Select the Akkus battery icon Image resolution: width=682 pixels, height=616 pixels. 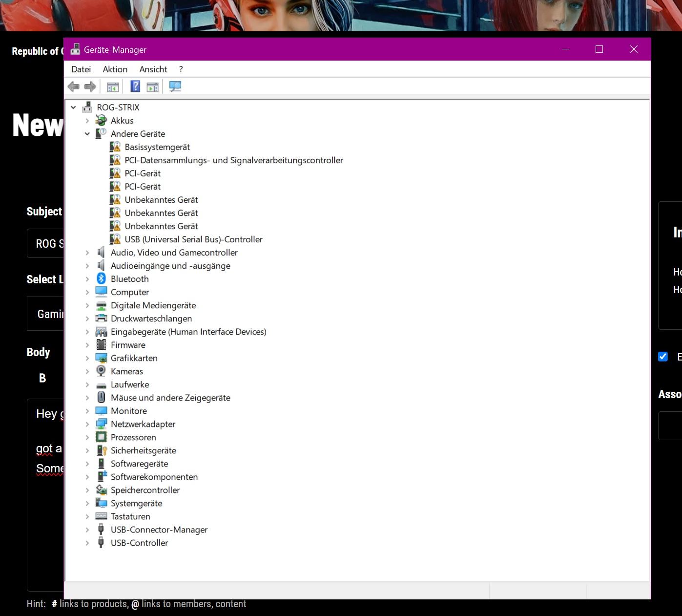(101, 120)
